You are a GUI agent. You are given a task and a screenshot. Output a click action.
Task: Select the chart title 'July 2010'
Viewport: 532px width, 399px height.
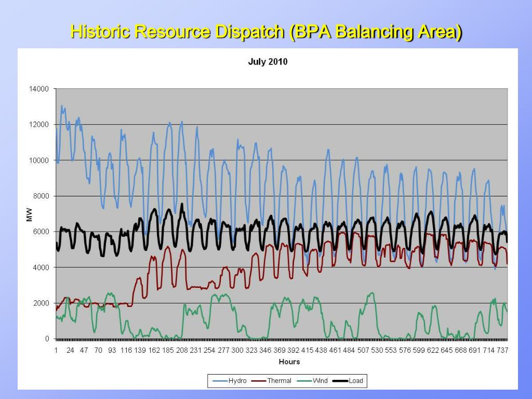point(268,62)
